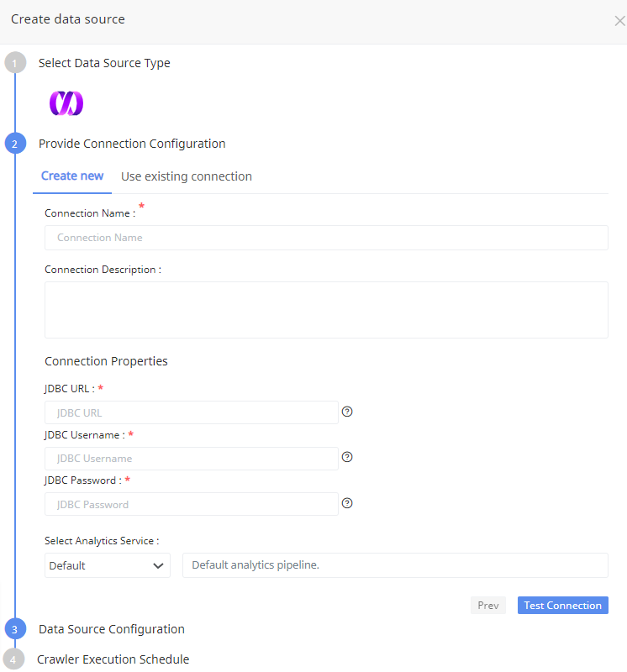The width and height of the screenshot is (627, 672).
Task: Select the JDBC Password input field
Action: [192, 504]
